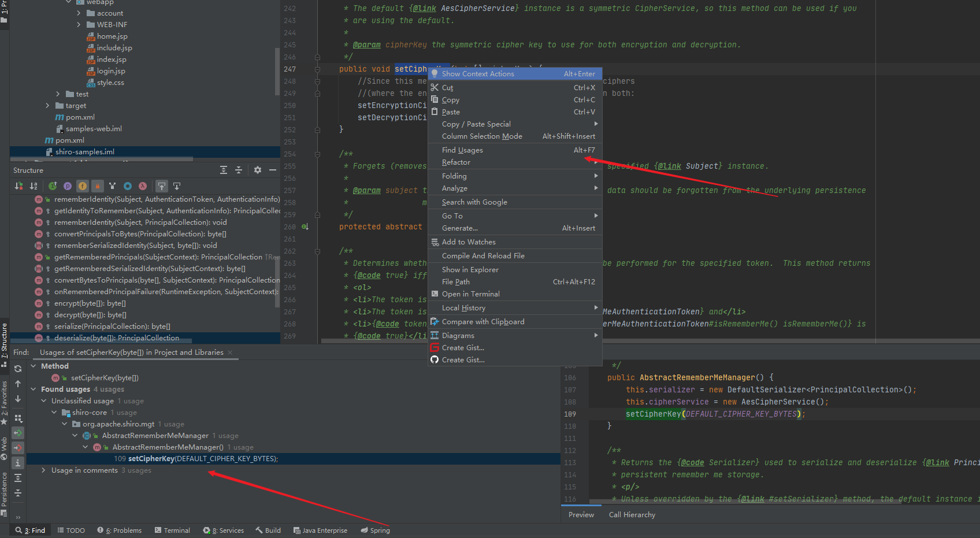Expand all nodes in Structure panel
This screenshot has height=538, width=980.
(224, 170)
